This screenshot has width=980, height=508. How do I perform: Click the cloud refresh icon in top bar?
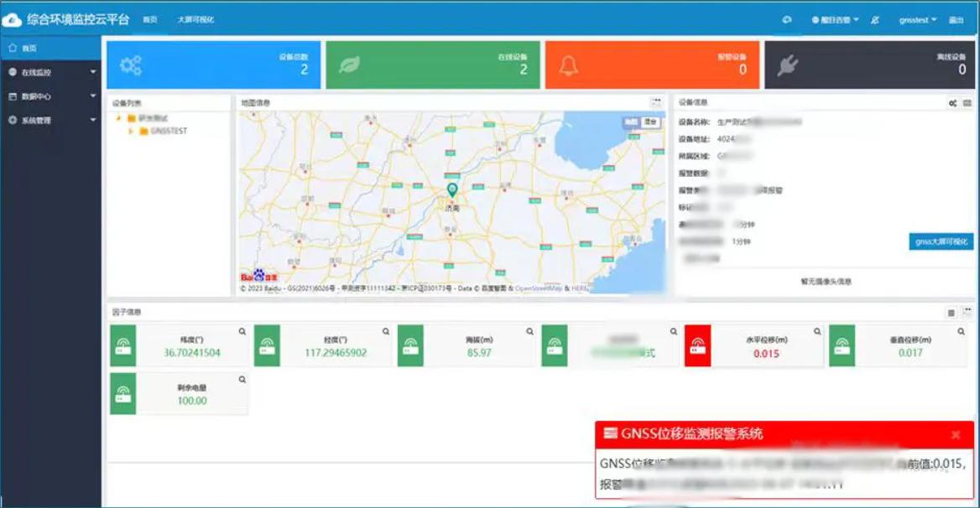(x=786, y=19)
